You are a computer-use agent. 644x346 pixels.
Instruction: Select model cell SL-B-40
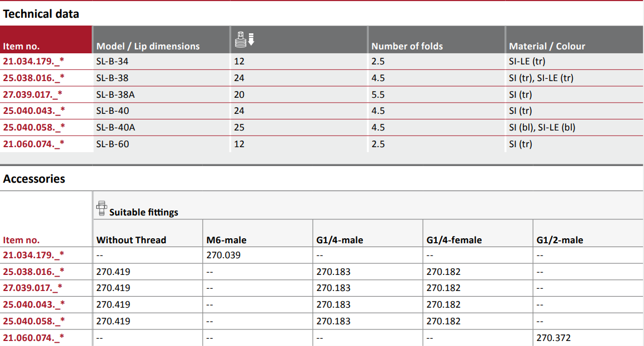pyautogui.click(x=113, y=111)
